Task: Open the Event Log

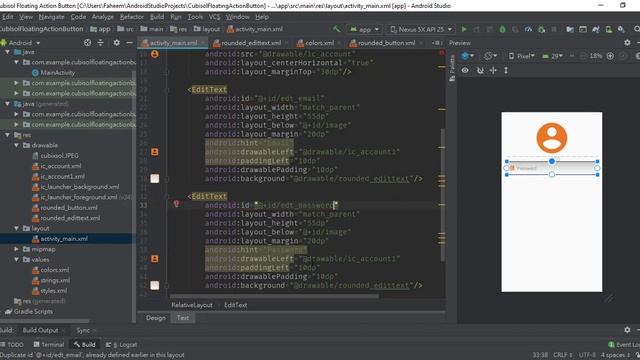Action: tap(624, 345)
